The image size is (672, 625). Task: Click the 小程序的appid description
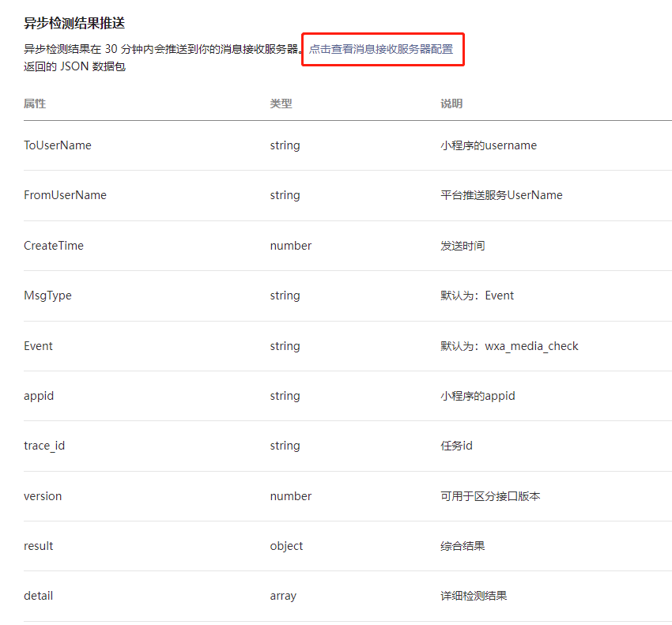[478, 396]
